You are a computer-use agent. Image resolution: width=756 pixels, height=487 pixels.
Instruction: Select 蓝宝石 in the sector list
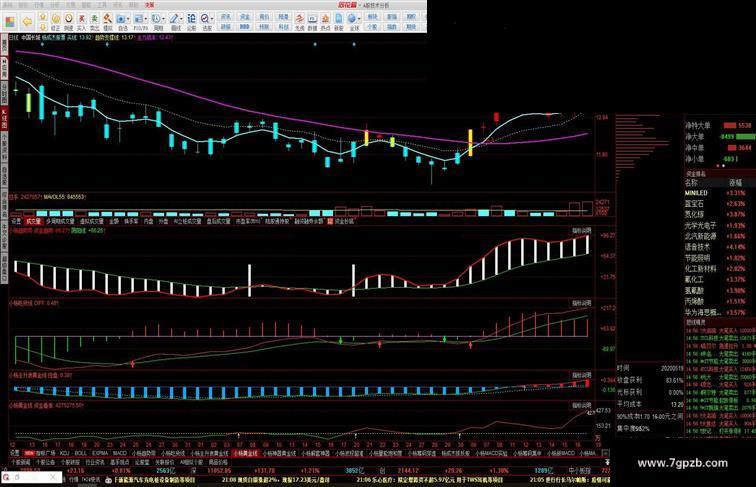click(694, 203)
